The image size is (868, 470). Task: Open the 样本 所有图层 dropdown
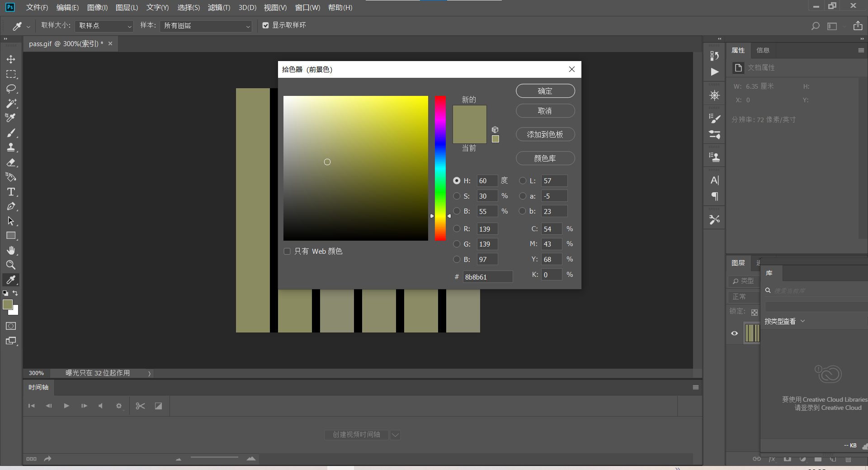tap(206, 26)
